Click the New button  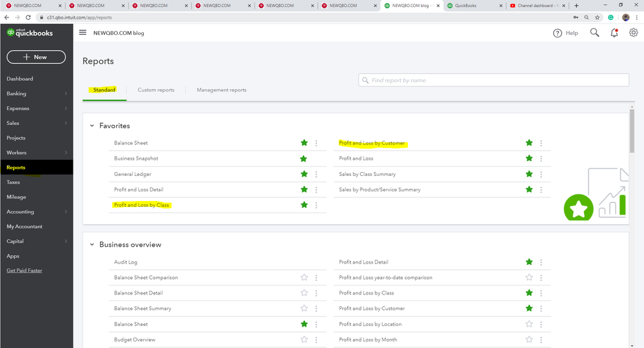pos(36,57)
